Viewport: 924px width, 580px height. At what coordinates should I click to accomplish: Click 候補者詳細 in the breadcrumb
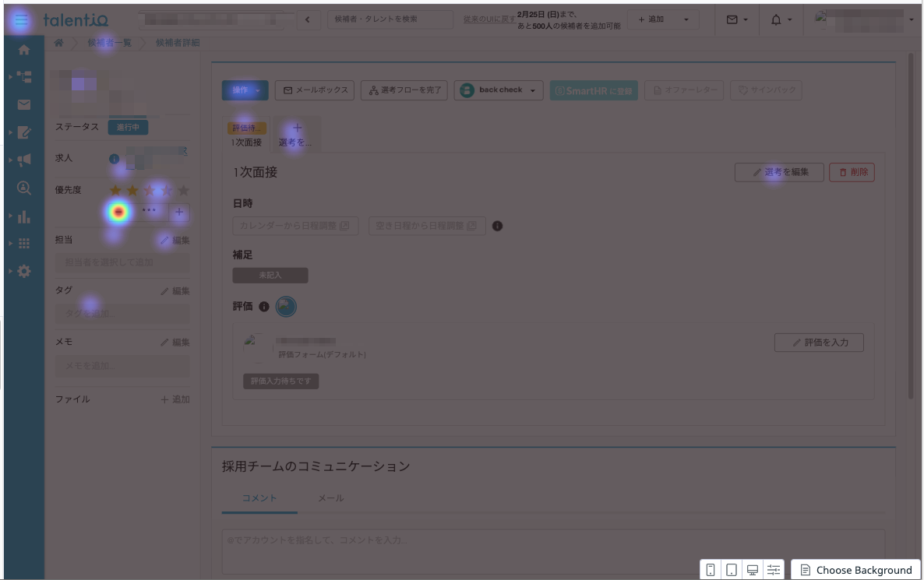[178, 43]
